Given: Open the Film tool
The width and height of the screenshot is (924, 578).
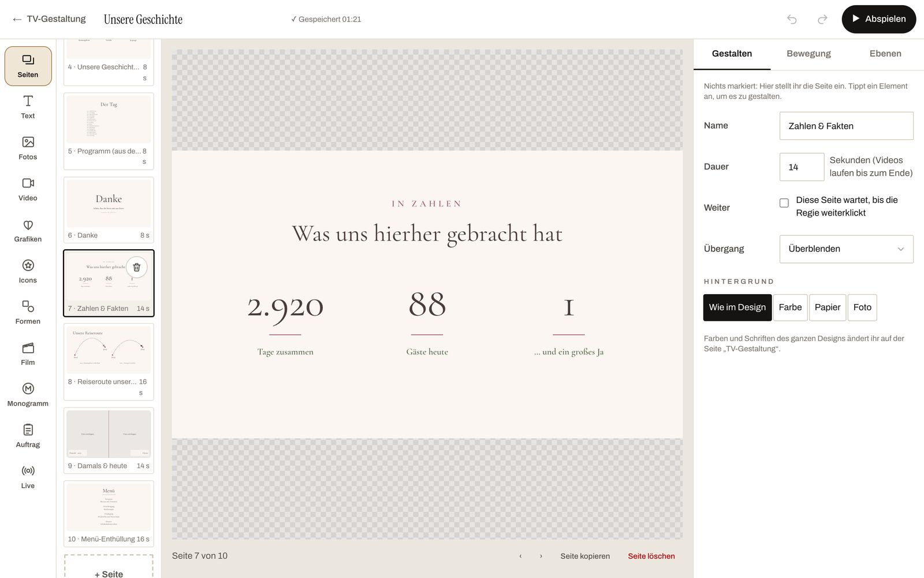Looking at the screenshot, I should [28, 354].
